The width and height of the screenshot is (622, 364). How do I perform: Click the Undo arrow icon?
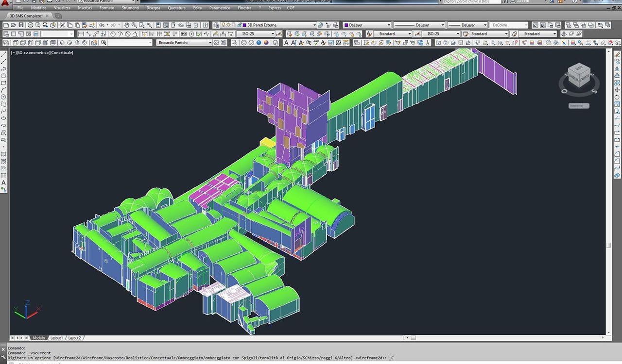[102, 25]
